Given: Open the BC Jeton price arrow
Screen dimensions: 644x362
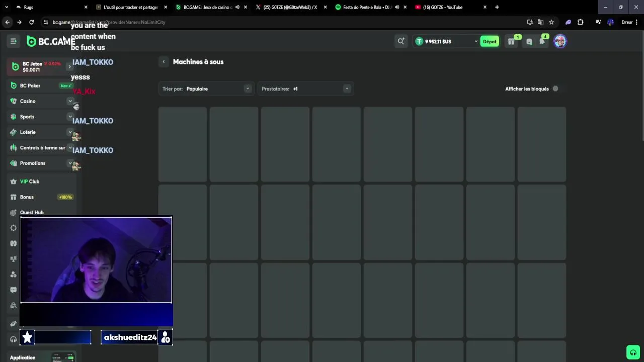Looking at the screenshot, I should coord(69,66).
